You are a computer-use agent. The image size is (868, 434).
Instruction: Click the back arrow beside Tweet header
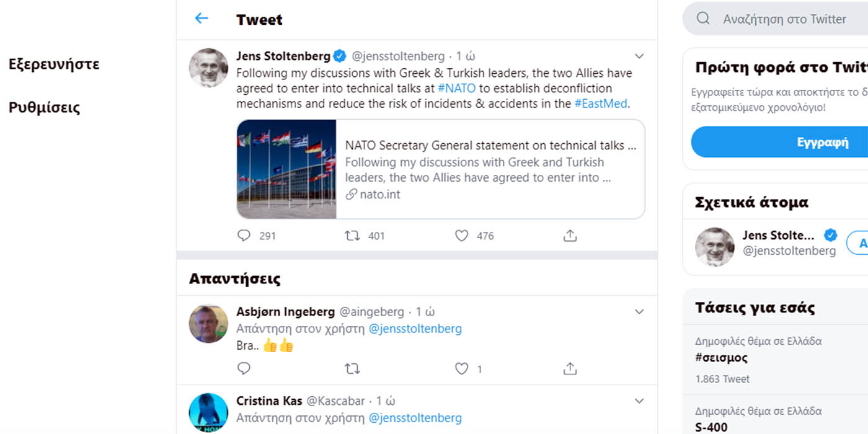pyautogui.click(x=201, y=19)
